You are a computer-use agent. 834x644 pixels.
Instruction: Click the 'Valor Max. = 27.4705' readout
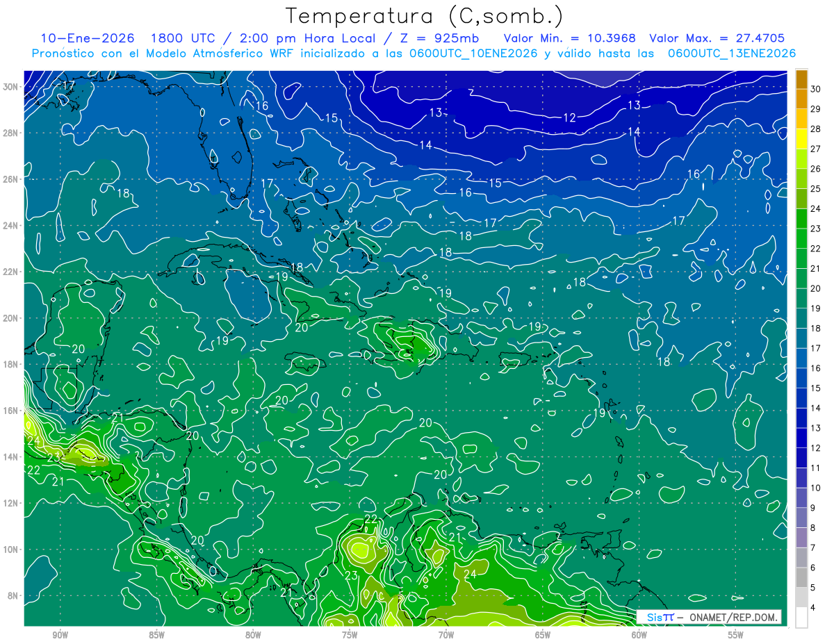[717, 38]
